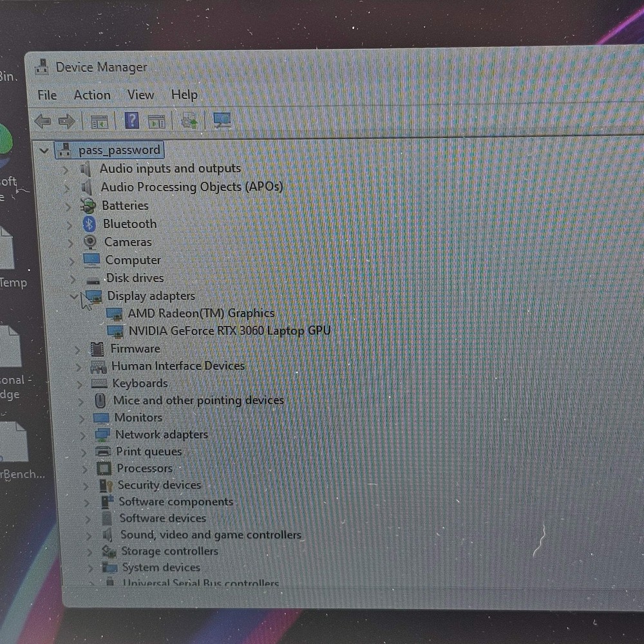
Task: Click the Back arrow toolbar icon
Action: [x=43, y=121]
